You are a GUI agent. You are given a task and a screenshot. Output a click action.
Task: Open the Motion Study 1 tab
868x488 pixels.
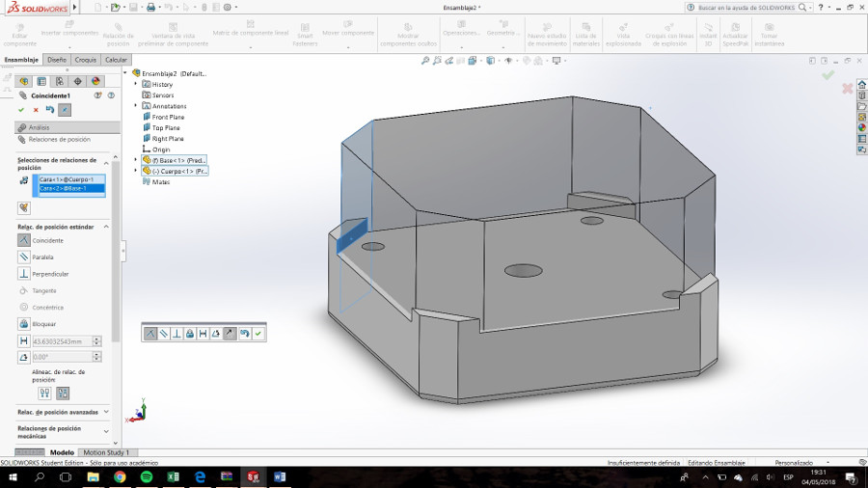[106, 452]
